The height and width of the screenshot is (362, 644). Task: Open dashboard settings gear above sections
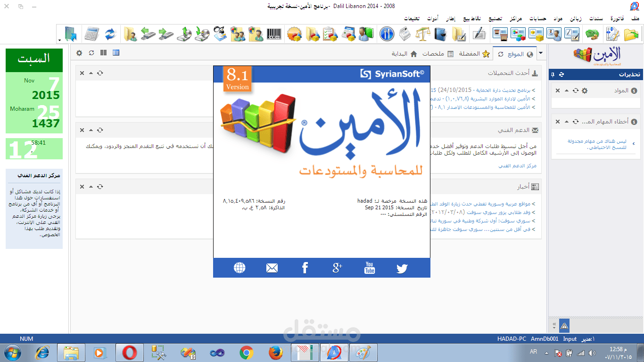[x=79, y=53]
